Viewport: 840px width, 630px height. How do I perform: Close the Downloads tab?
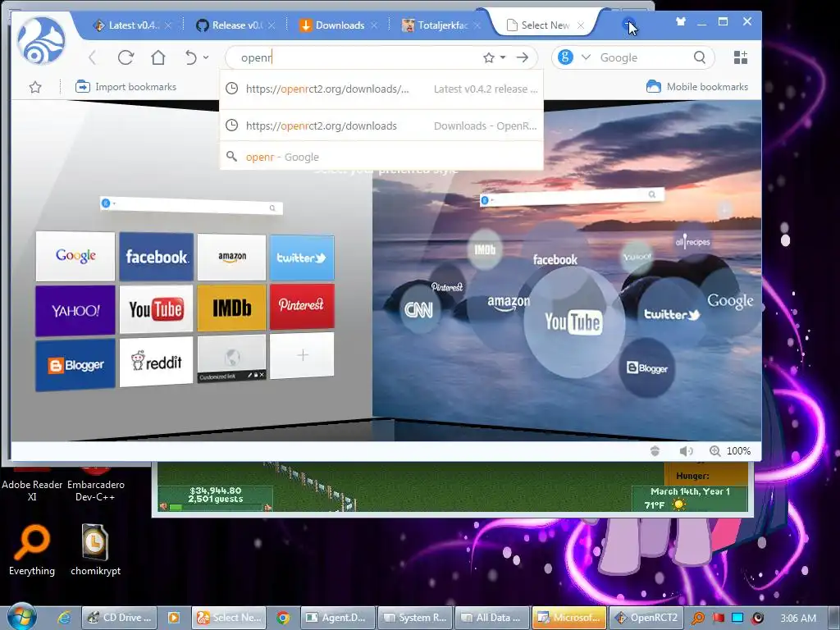point(374,25)
